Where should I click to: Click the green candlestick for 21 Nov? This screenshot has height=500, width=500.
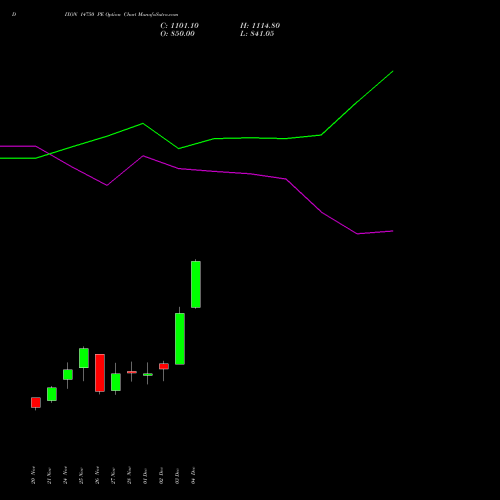[52, 394]
